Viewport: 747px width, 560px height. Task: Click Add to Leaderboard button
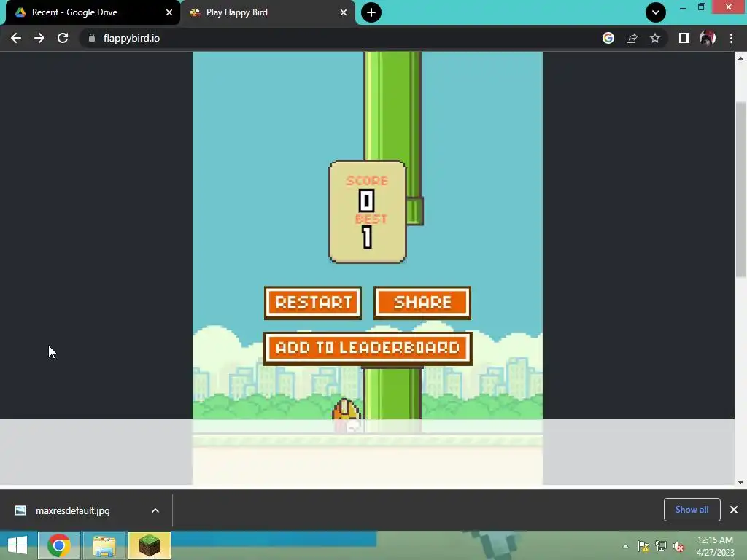tap(368, 348)
